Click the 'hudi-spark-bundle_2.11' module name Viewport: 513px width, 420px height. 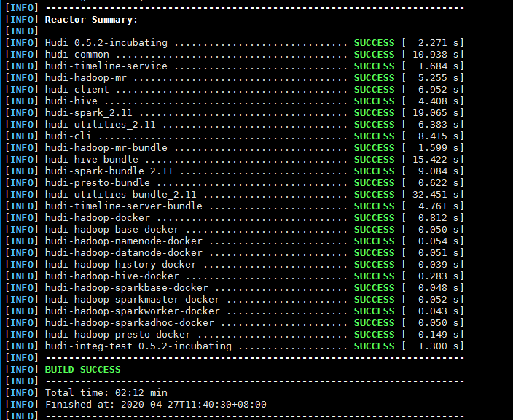click(109, 171)
